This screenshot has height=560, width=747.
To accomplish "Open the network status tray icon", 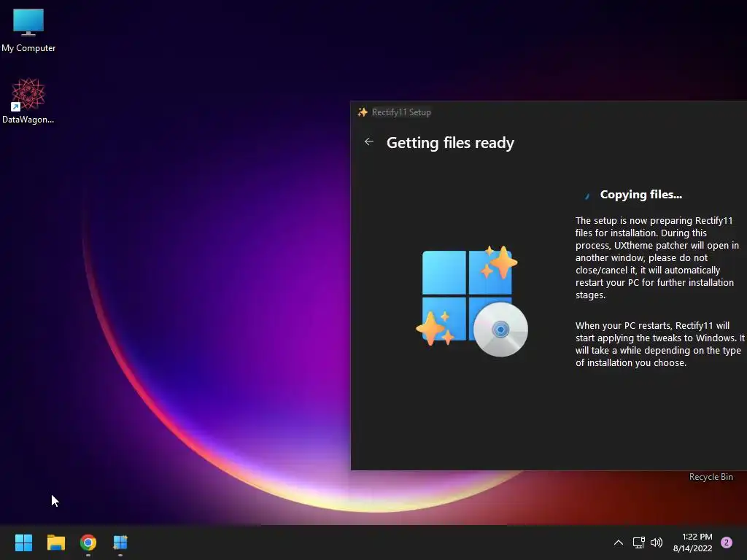I will tap(638, 542).
